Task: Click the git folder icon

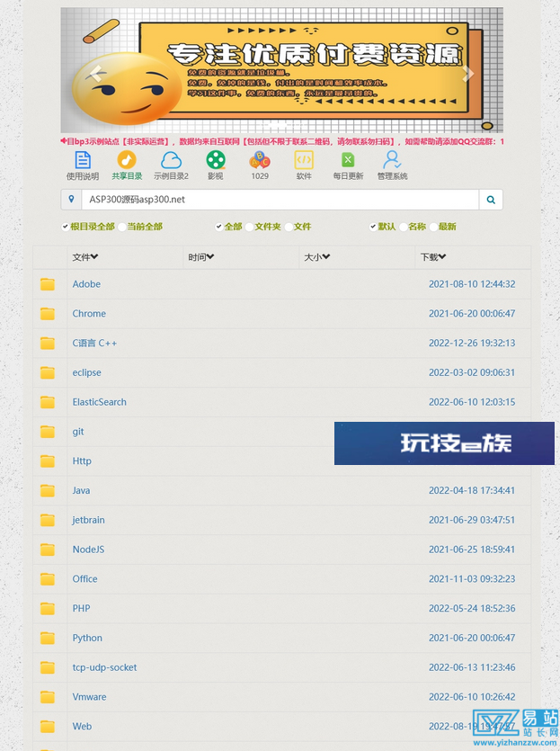Action: 48,432
